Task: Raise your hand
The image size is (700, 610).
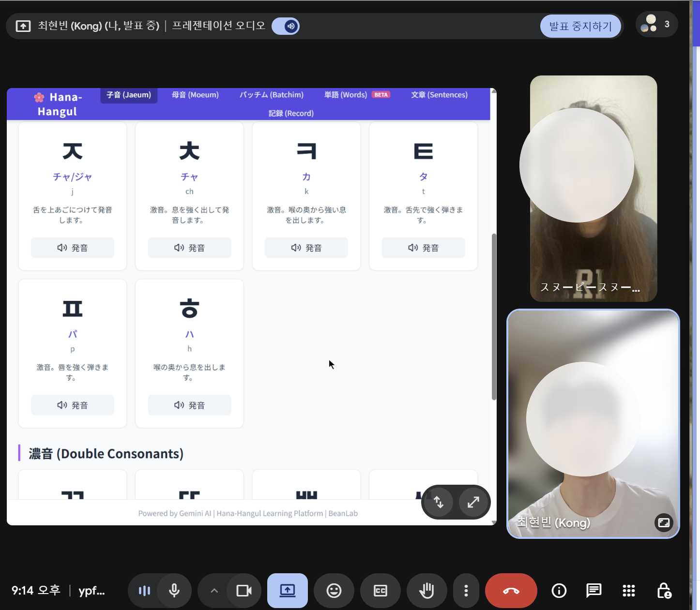Action: coord(427,591)
